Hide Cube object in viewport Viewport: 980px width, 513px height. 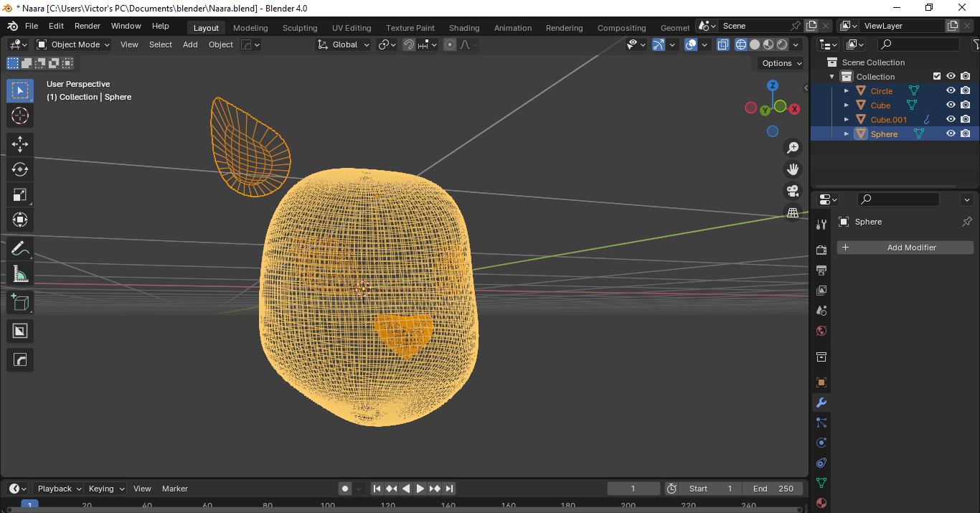[951, 105]
